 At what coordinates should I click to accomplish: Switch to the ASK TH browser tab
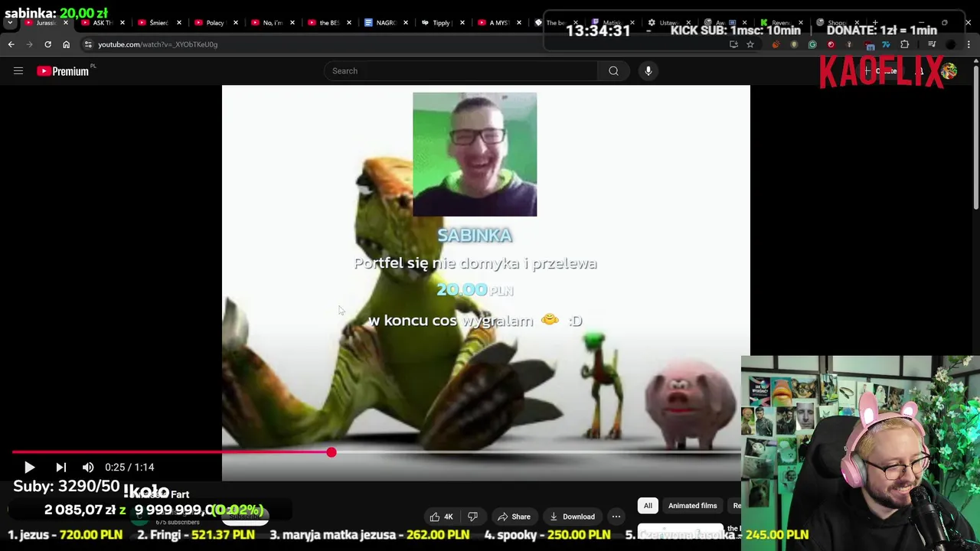point(103,23)
